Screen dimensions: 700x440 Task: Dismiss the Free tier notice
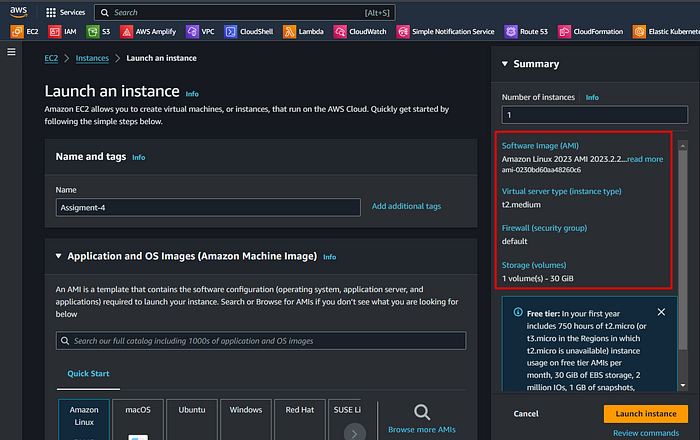pos(661,312)
